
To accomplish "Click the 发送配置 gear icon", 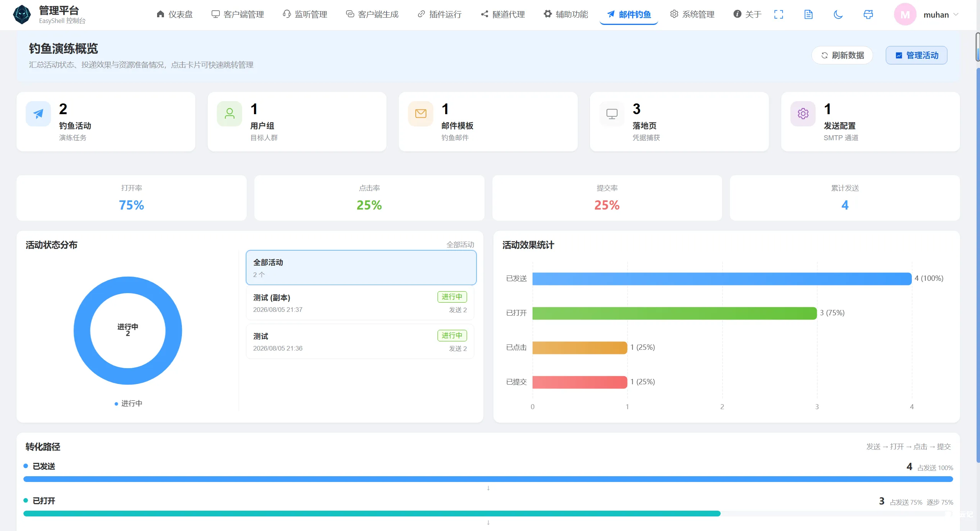I will 803,114.
